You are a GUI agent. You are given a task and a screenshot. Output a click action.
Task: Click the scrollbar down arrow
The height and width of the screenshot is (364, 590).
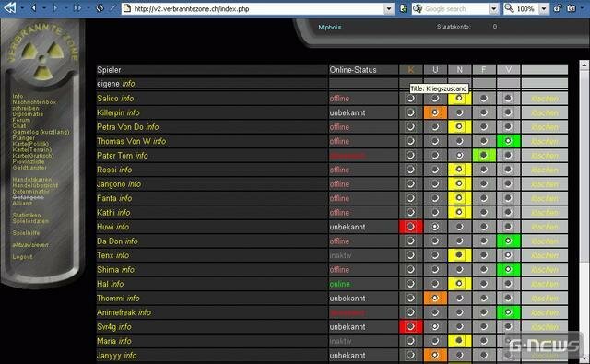pos(584,358)
